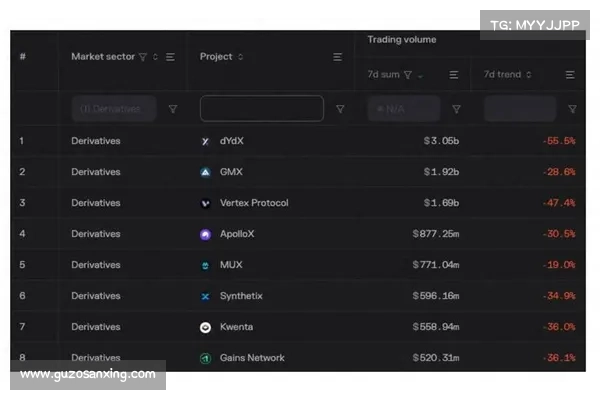This screenshot has height=400, width=600.
Task: Click the -28.6% trend value
Action: point(559,172)
